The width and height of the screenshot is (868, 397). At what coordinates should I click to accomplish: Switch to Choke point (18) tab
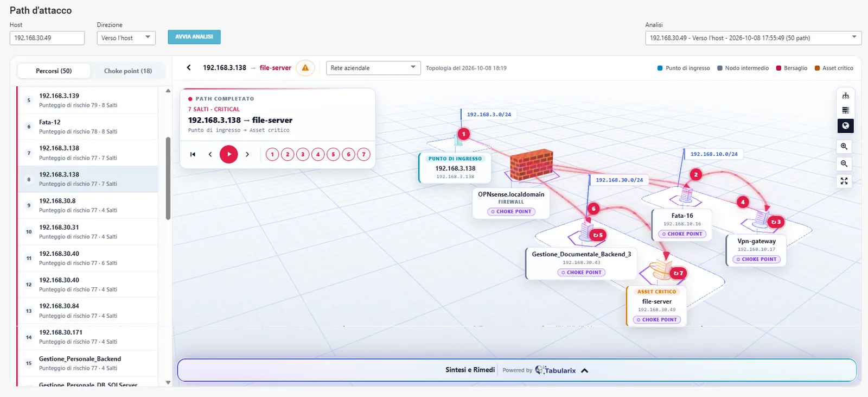[128, 71]
